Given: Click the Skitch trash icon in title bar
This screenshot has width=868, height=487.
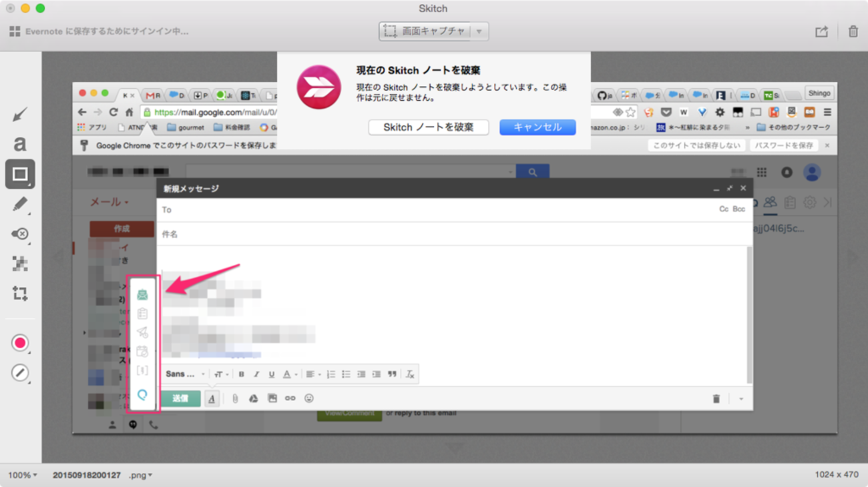Looking at the screenshot, I should point(853,31).
